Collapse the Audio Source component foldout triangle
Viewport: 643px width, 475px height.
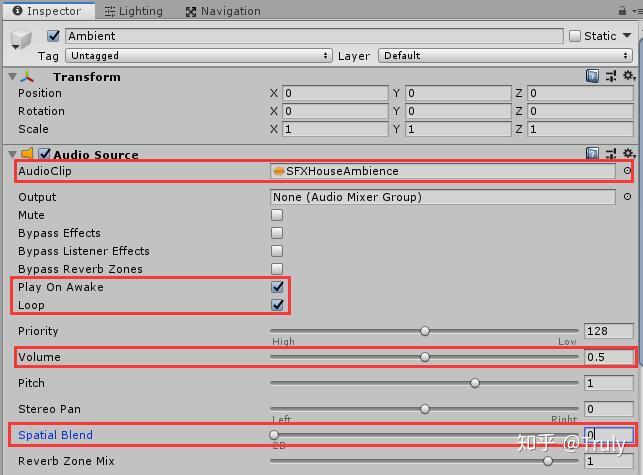(x=12, y=154)
